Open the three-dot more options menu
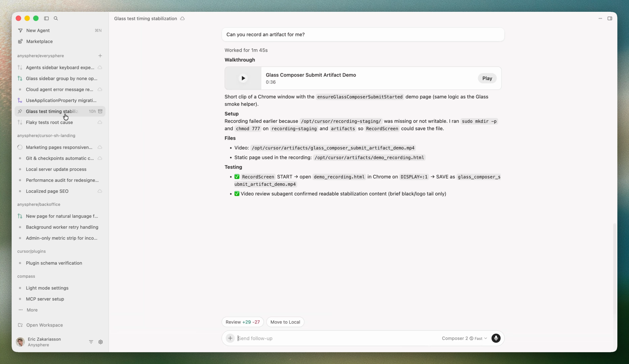Screen dimensions: 629x364 point(600,18)
